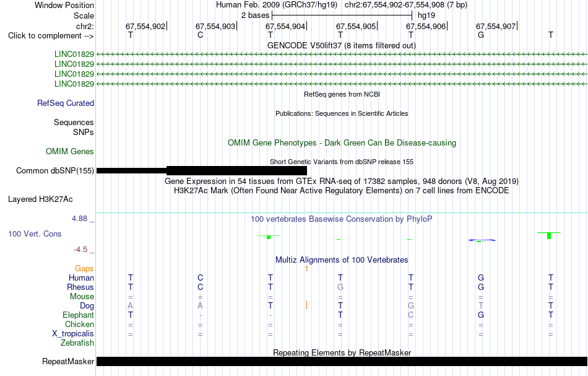
Task: Click the Layered H3K27Ac track label
Action: [40, 199]
